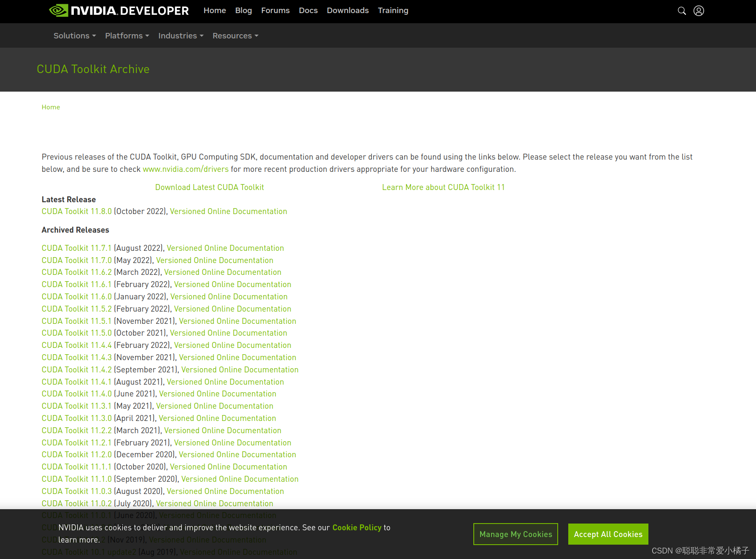Open the Forums nav item
This screenshot has height=559, width=756.
[x=275, y=11]
